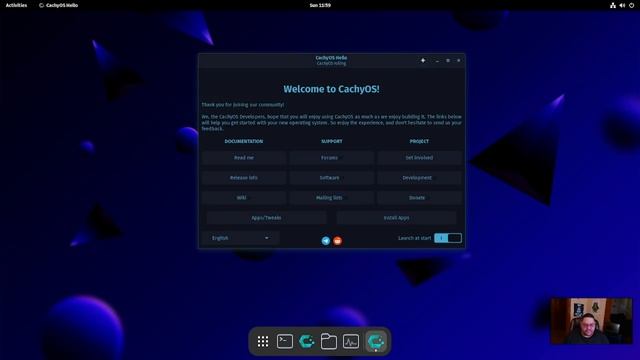Click the power icon in top bar
This screenshot has width=640, height=360.
point(632,5)
